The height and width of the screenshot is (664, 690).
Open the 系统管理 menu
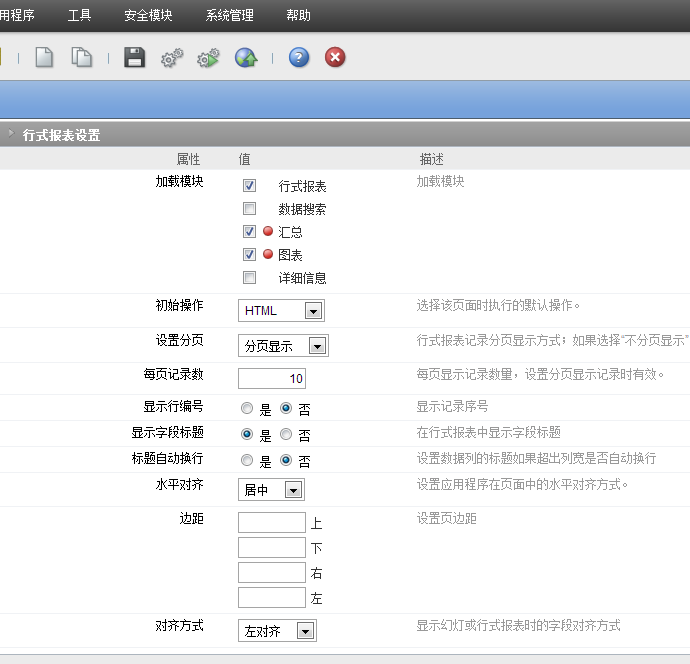coord(230,15)
